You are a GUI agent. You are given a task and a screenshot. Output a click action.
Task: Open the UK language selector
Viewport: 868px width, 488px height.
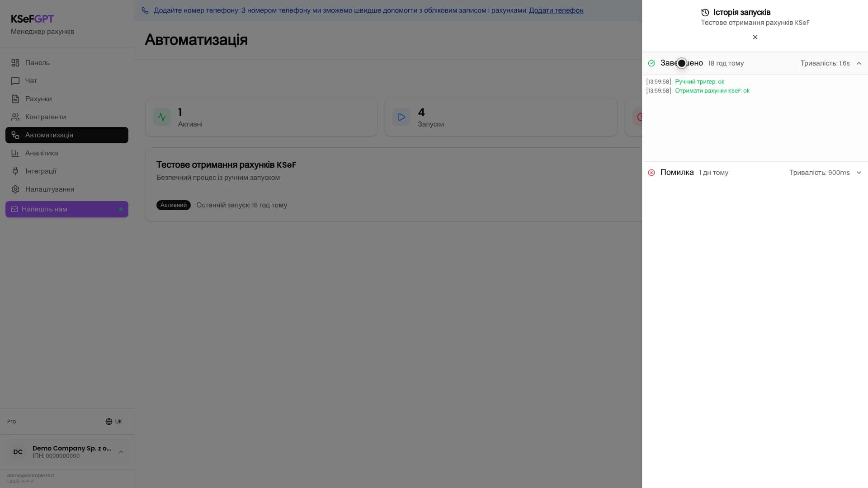tap(113, 422)
